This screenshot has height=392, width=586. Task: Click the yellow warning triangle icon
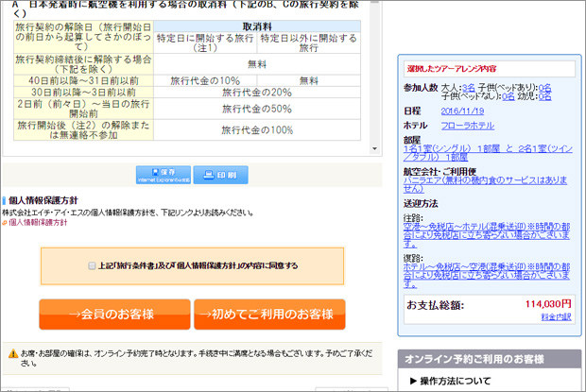[x=12, y=353]
